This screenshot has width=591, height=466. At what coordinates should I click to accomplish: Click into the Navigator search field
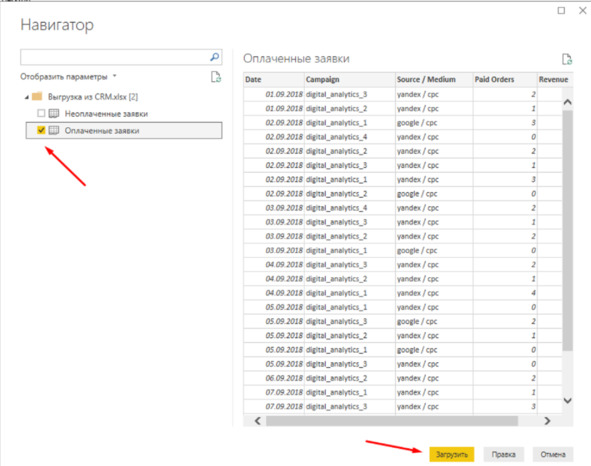click(x=115, y=57)
